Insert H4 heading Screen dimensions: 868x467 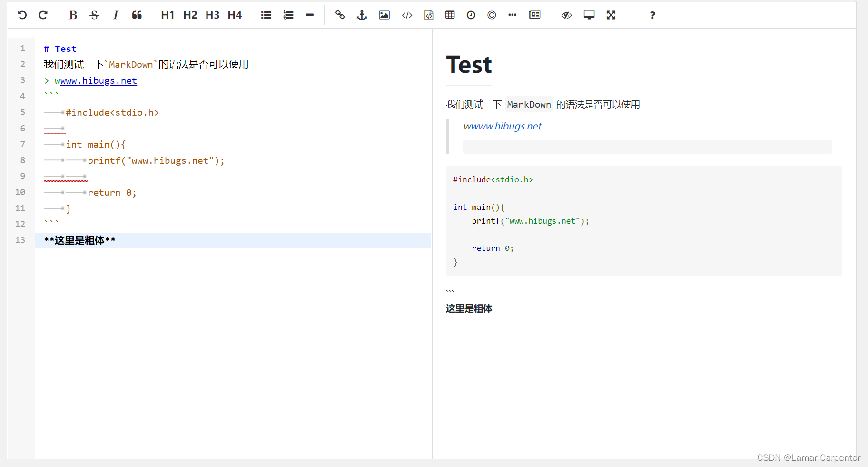235,15
